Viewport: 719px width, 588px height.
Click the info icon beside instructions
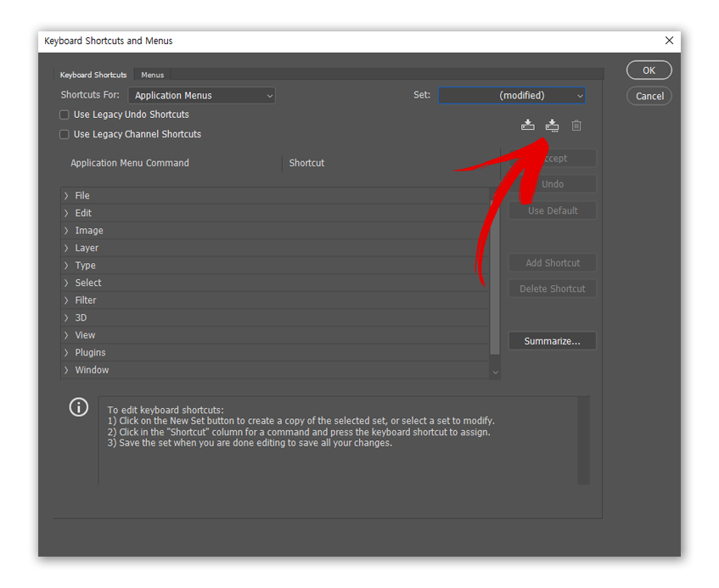click(78, 407)
